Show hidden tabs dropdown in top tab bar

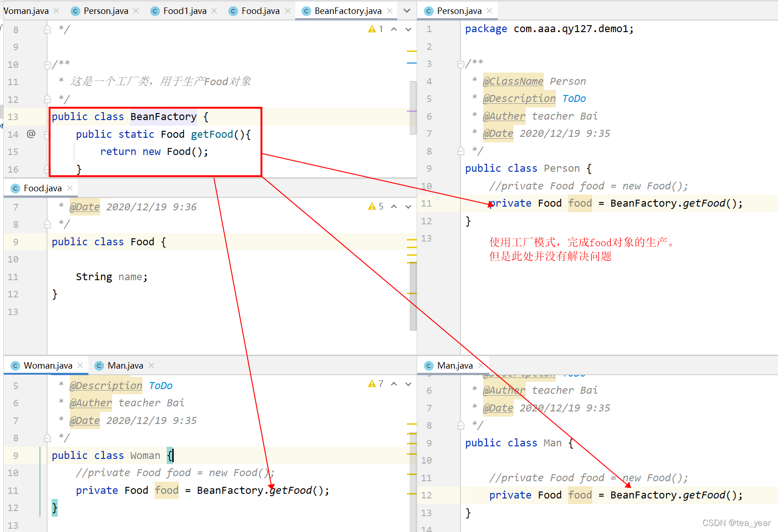pyautogui.click(x=407, y=11)
